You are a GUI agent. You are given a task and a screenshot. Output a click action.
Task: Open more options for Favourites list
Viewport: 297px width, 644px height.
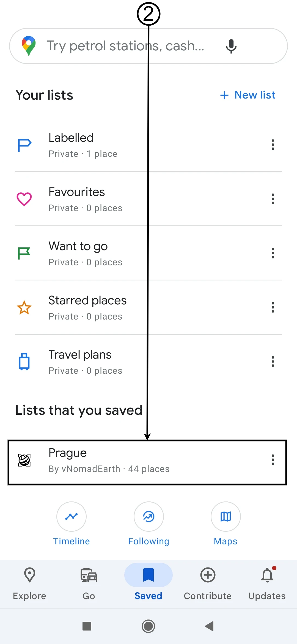tap(273, 199)
